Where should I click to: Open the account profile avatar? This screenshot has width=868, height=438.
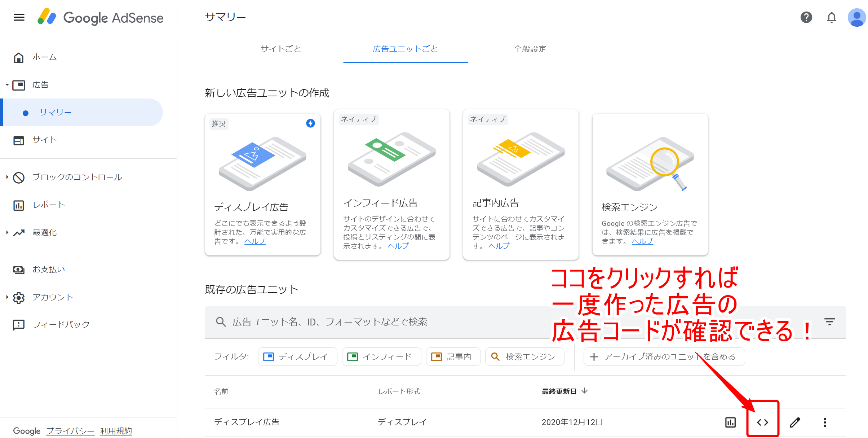(x=856, y=17)
